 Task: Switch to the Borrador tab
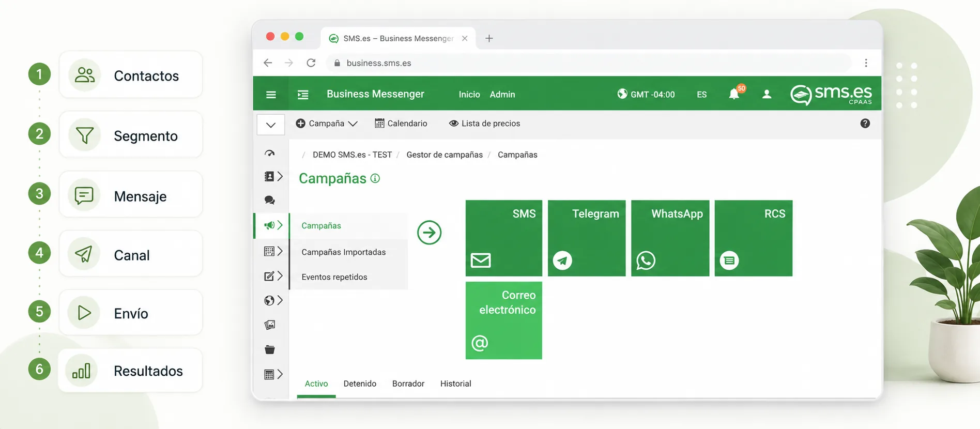pos(408,384)
